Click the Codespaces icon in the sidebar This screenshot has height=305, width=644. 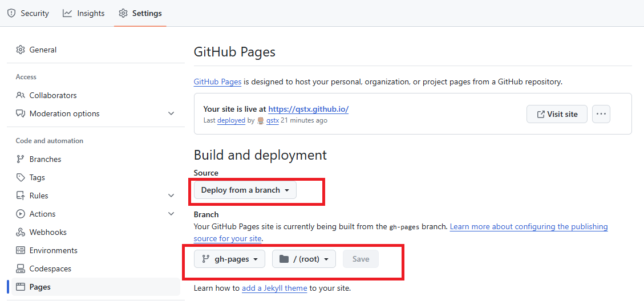(20, 269)
